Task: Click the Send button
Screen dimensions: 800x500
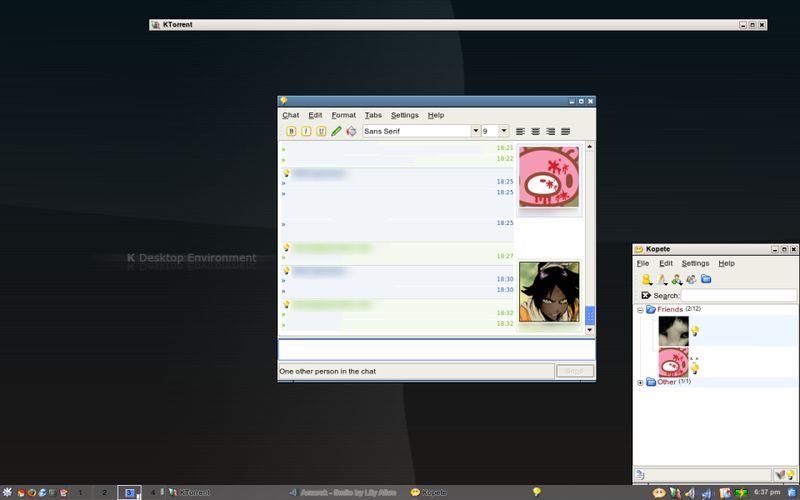Action: tap(574, 371)
